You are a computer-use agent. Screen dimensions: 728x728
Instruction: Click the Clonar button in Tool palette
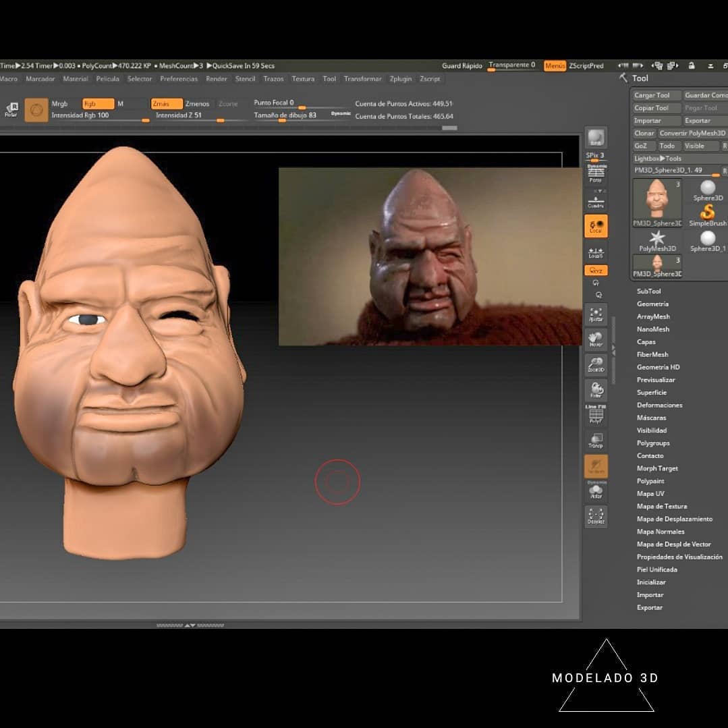click(643, 133)
